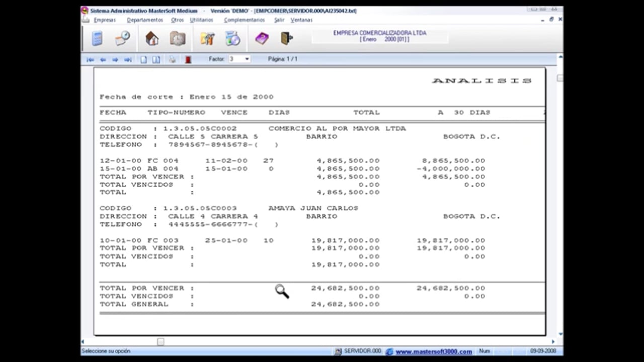
Task: Visit www.mastersoft3000.com link
Action: [434, 351]
